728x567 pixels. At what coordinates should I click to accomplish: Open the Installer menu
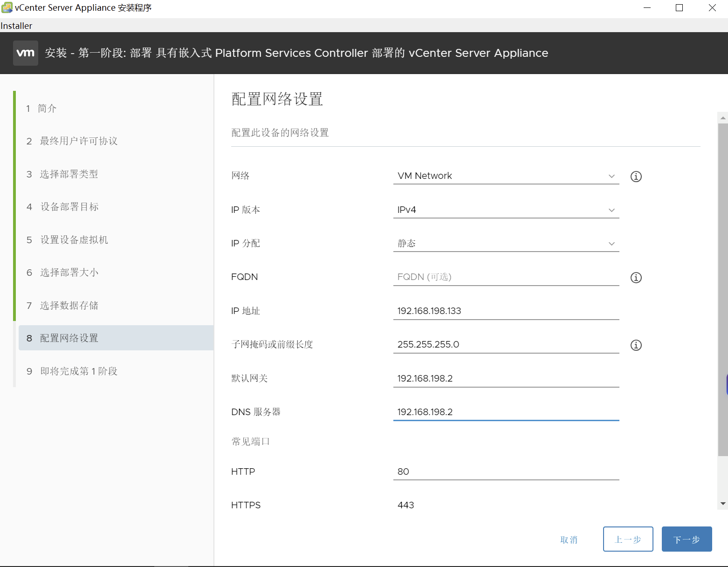(16, 26)
